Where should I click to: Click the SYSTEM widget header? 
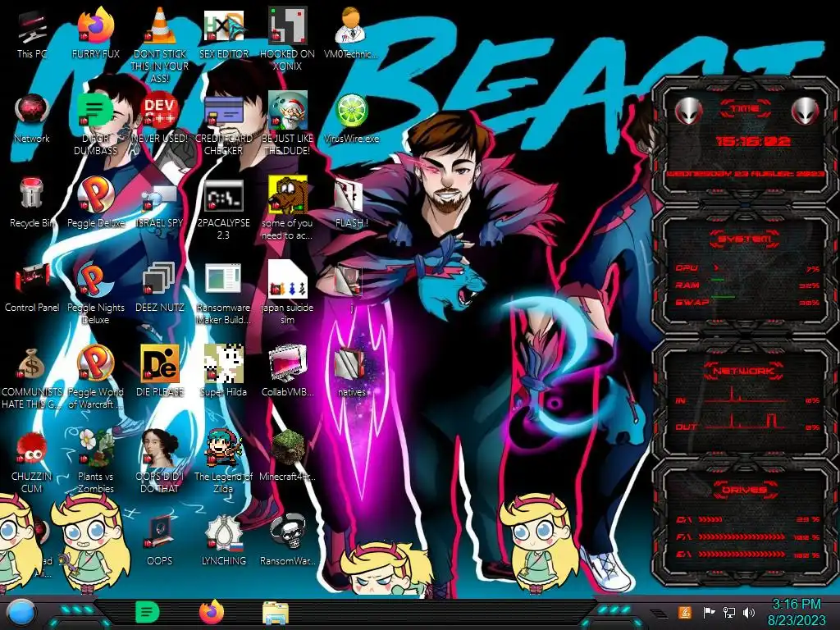tap(745, 238)
